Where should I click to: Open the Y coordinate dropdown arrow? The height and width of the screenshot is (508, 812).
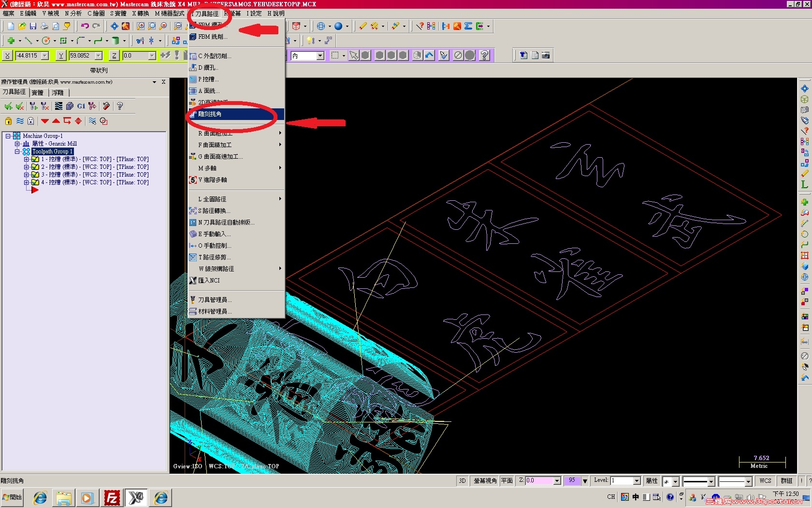[99, 56]
